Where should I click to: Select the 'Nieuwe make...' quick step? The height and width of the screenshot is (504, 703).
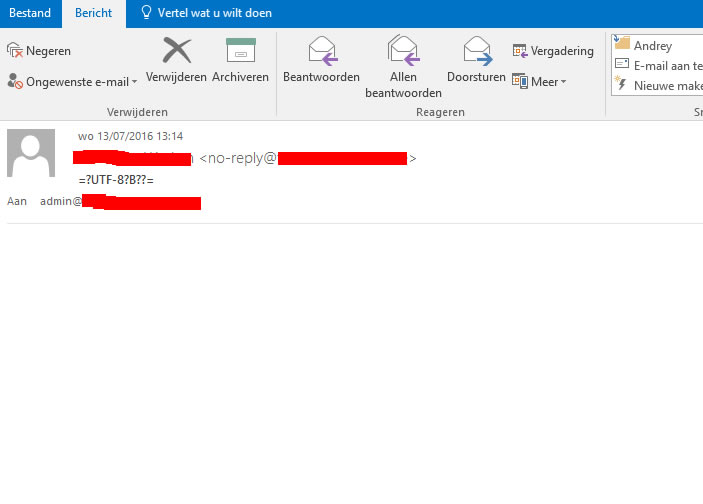pos(658,85)
